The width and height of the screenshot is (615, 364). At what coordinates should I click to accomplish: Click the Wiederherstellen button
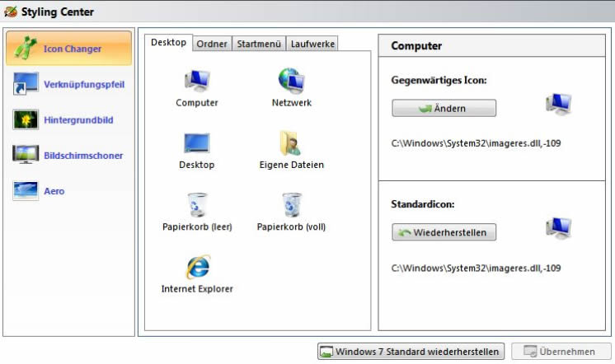[444, 232]
